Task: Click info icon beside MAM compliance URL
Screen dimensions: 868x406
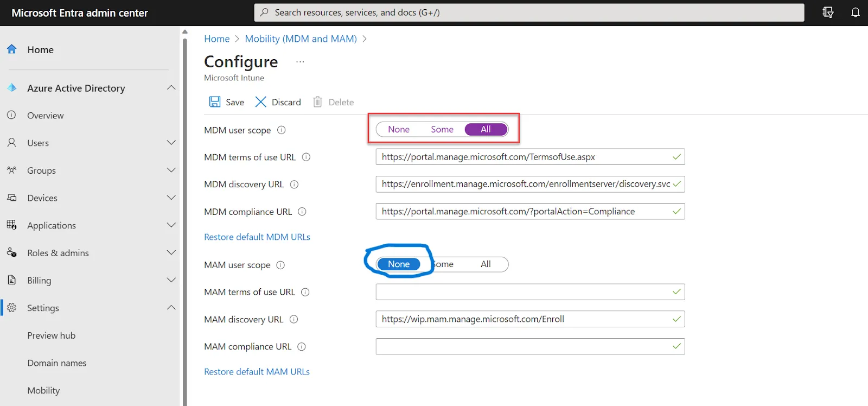Action: pyautogui.click(x=302, y=346)
